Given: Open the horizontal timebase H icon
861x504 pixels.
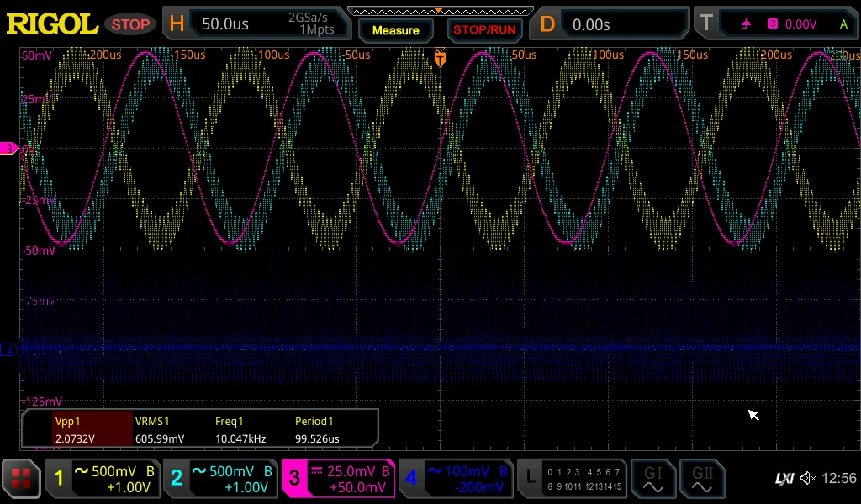Looking at the screenshot, I should coord(177,24).
